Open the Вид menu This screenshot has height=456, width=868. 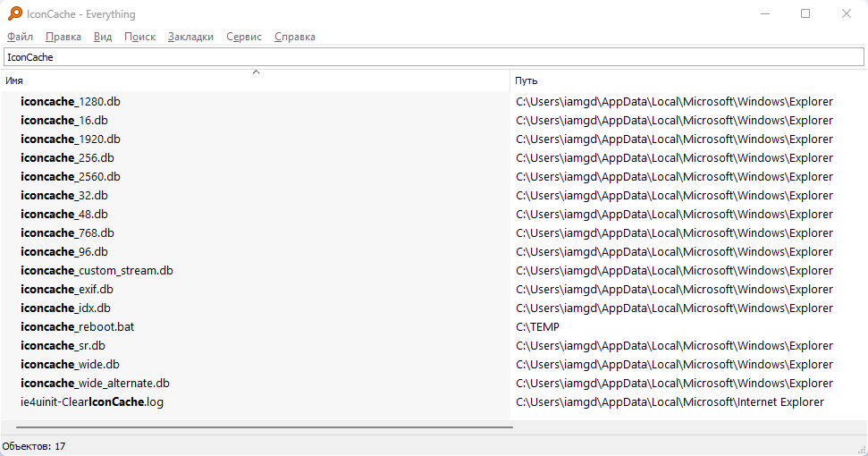point(103,37)
